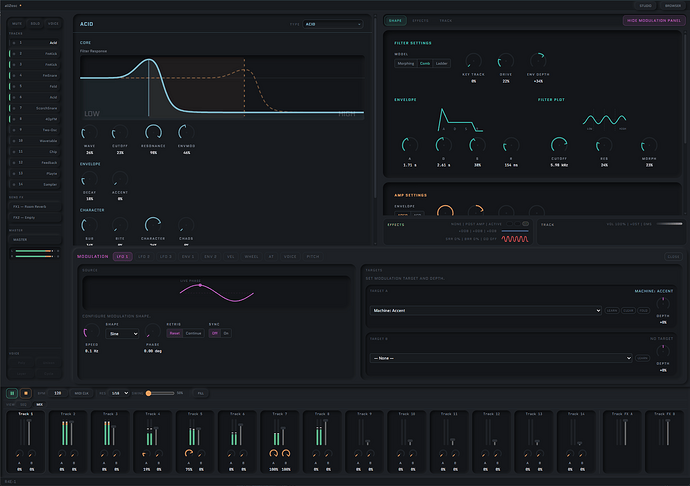Click the Env Depth knob
The image size is (690, 486).
[538, 61]
